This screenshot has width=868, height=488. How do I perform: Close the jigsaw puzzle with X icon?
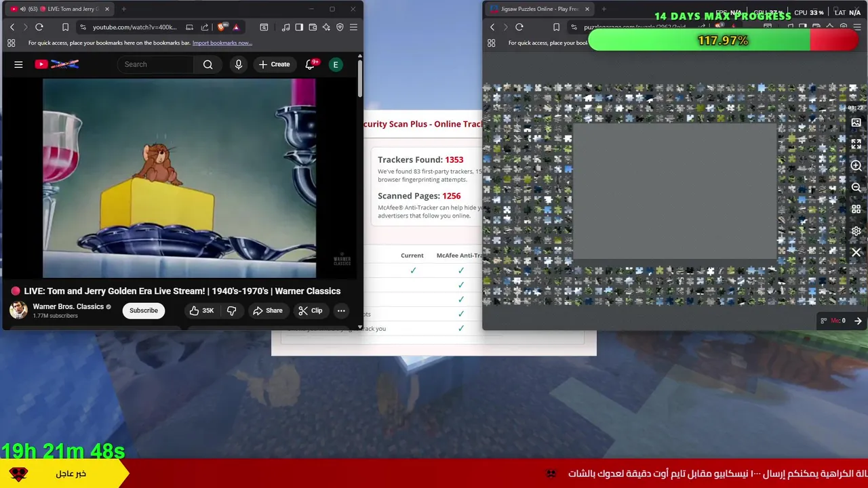tap(856, 253)
